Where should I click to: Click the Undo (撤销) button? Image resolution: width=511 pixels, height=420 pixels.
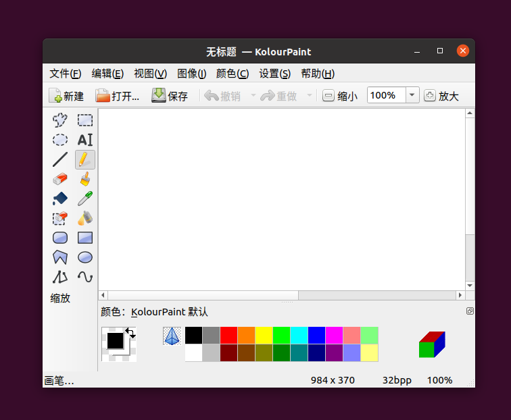pos(223,96)
